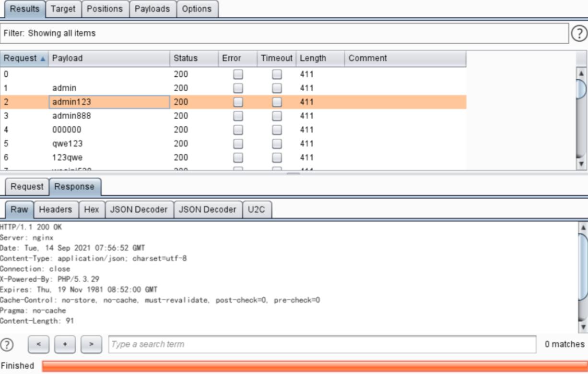The image size is (588, 374).
Task: Toggle Error checkbox for request 0
Action: click(x=238, y=74)
